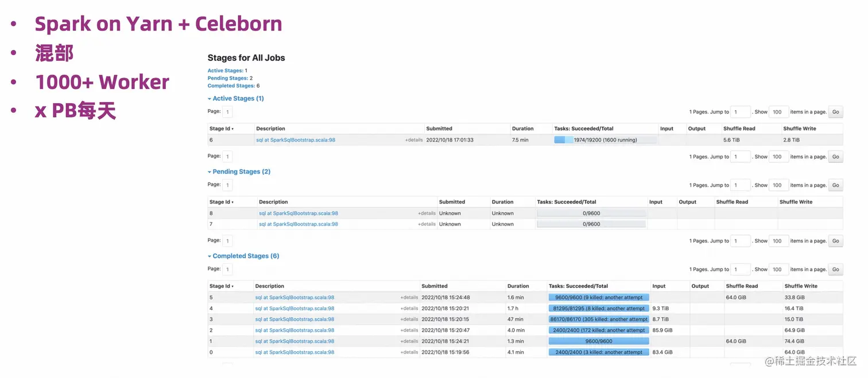The width and height of the screenshot is (868, 378).
Task: Open stage 8 description link
Action: (x=299, y=213)
